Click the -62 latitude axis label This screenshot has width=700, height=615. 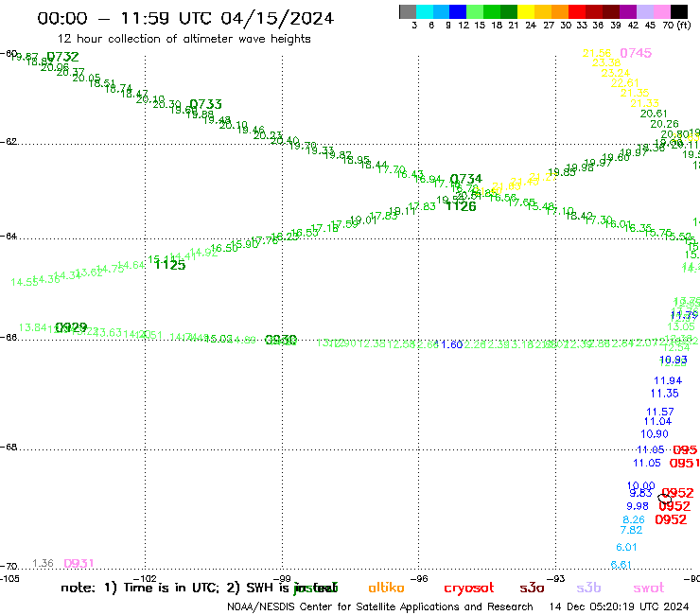pos(9,142)
